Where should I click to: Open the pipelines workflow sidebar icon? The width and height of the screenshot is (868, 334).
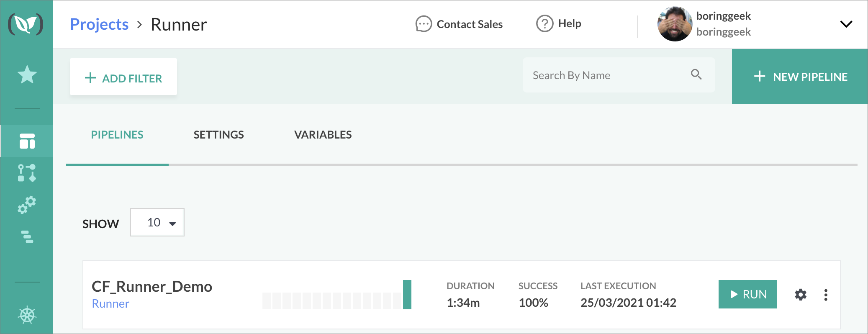(x=27, y=173)
